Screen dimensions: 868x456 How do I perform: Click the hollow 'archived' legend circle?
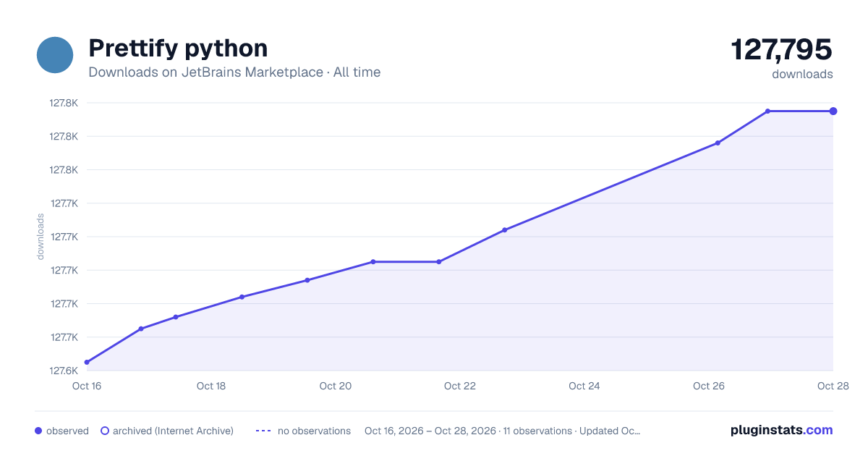pos(104,431)
